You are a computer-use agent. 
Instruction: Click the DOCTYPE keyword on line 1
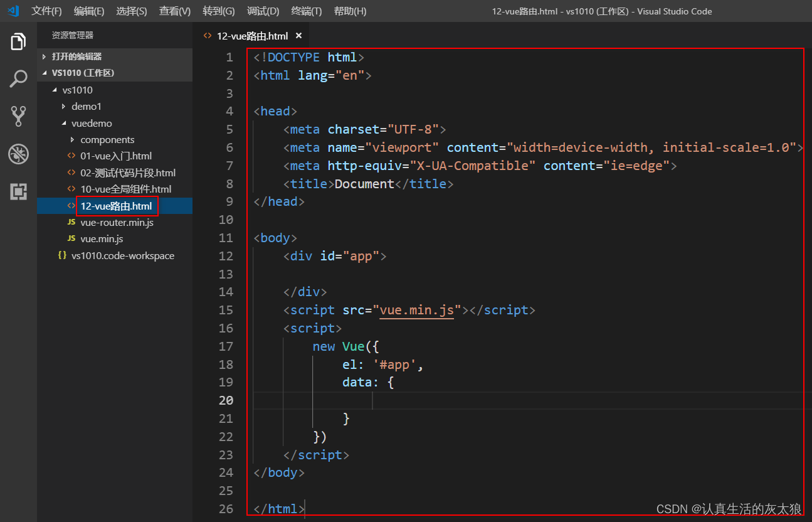click(293, 57)
